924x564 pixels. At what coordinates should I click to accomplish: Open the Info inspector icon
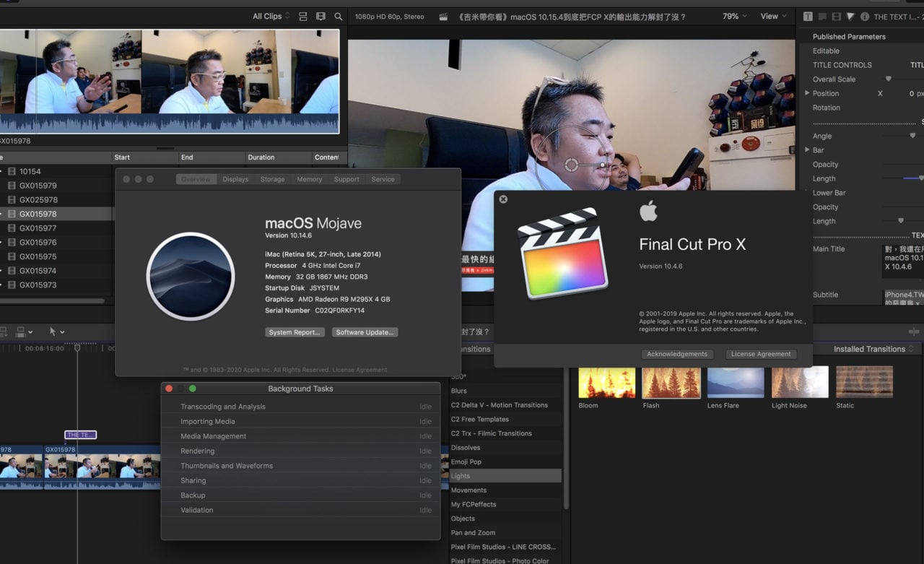tap(864, 17)
